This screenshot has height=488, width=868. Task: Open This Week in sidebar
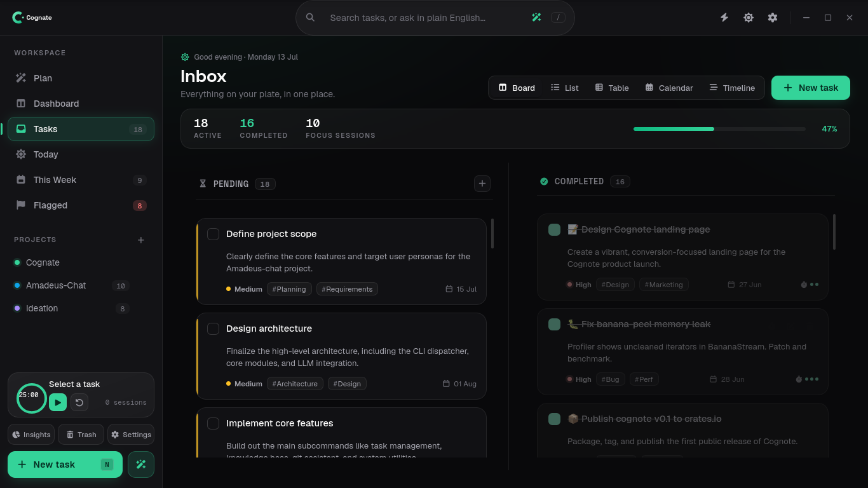click(81, 180)
